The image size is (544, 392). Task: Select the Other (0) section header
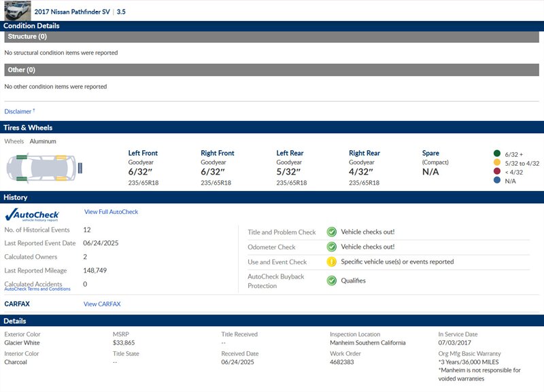pyautogui.click(x=271, y=70)
